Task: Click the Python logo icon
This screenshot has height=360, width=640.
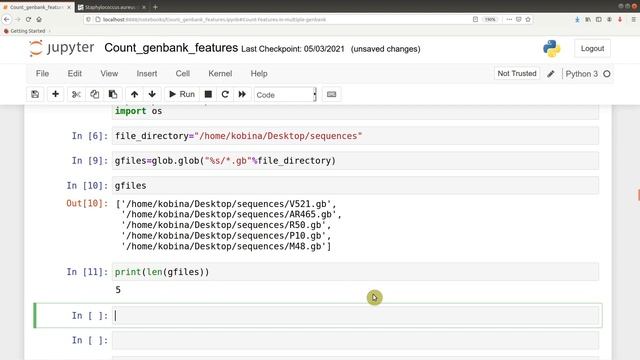Action: 551,48
